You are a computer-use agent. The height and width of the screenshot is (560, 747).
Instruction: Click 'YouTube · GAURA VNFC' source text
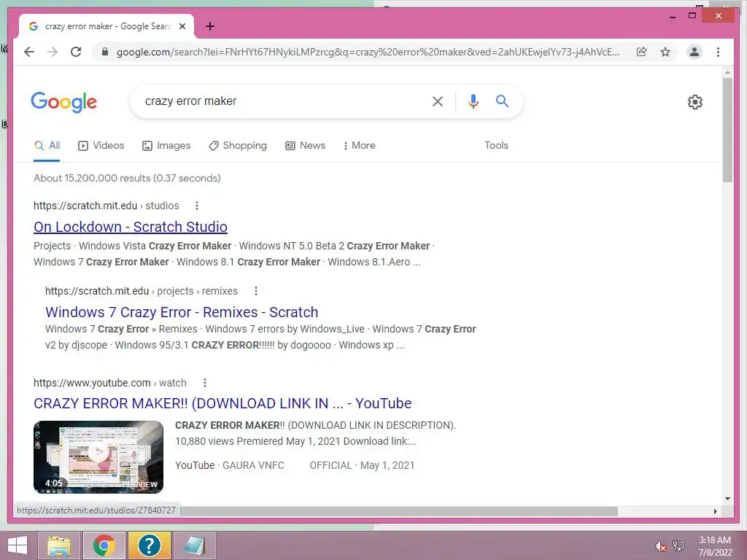point(230,465)
